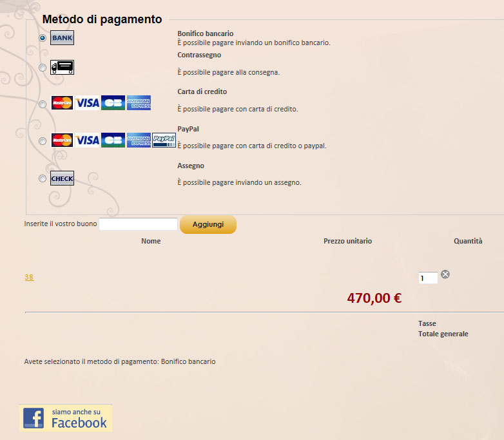Screen dimensions: 504x440
Task: Click the delivery truck cash-on-delivery icon
Action: coord(62,67)
